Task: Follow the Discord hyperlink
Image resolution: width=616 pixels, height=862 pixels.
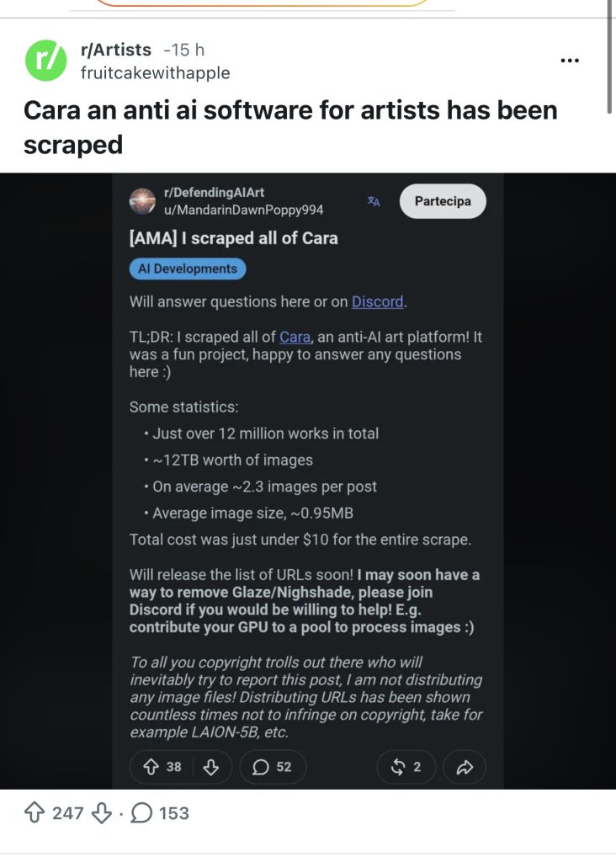Action: coord(378,302)
